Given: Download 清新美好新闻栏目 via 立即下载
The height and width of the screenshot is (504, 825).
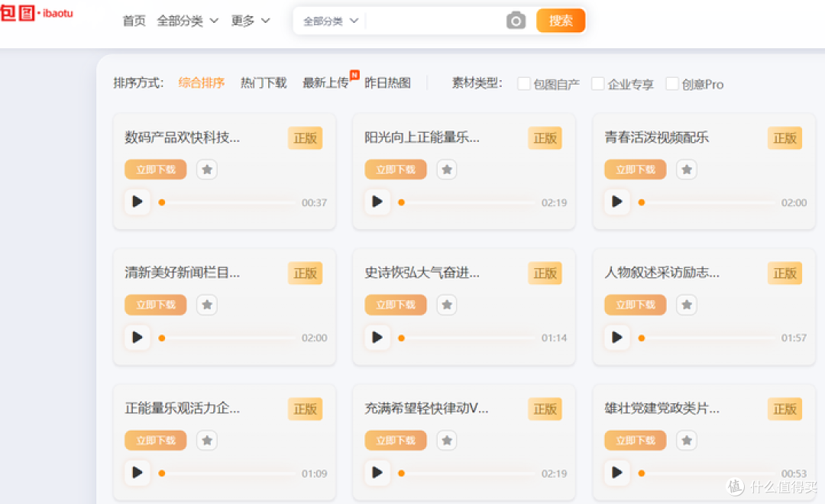Looking at the screenshot, I should click(156, 305).
